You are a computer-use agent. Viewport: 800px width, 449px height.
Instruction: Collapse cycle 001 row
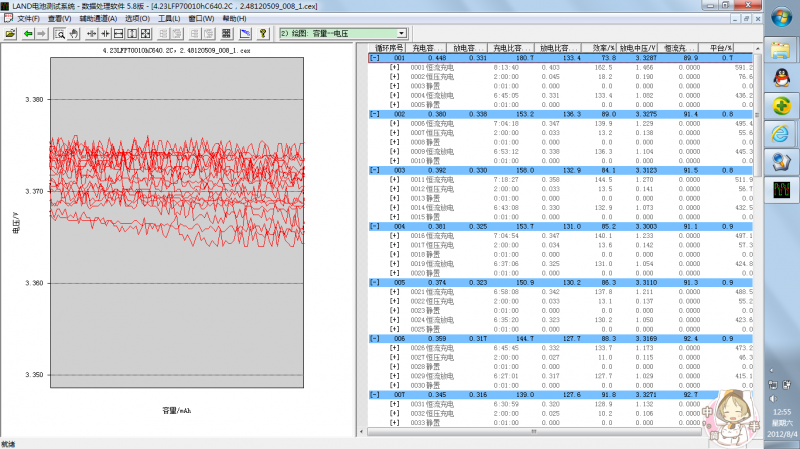(x=375, y=58)
